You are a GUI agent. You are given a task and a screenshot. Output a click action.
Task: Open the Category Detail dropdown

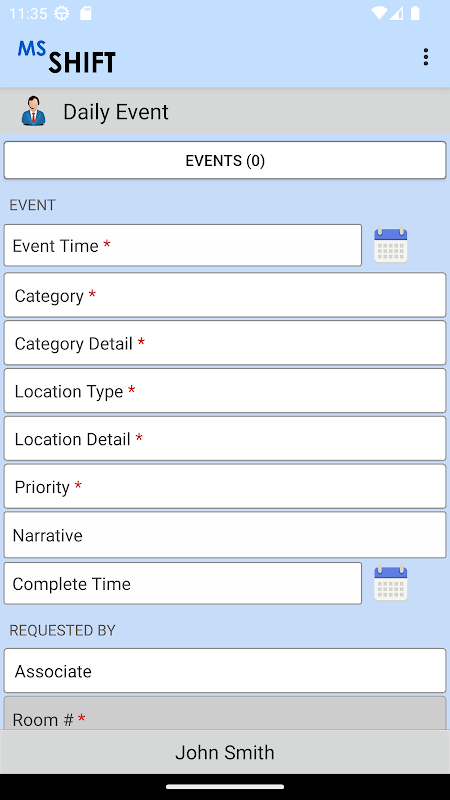coord(225,343)
